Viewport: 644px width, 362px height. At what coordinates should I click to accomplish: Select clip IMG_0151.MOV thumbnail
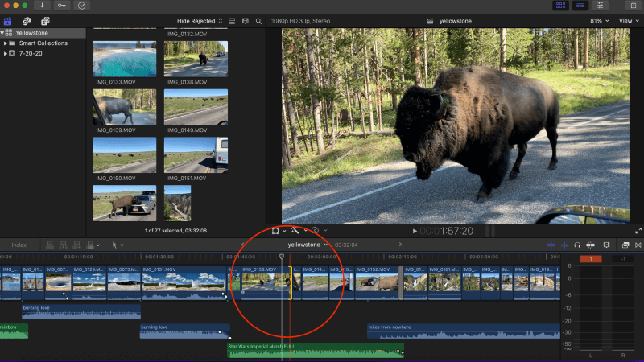[196, 154]
